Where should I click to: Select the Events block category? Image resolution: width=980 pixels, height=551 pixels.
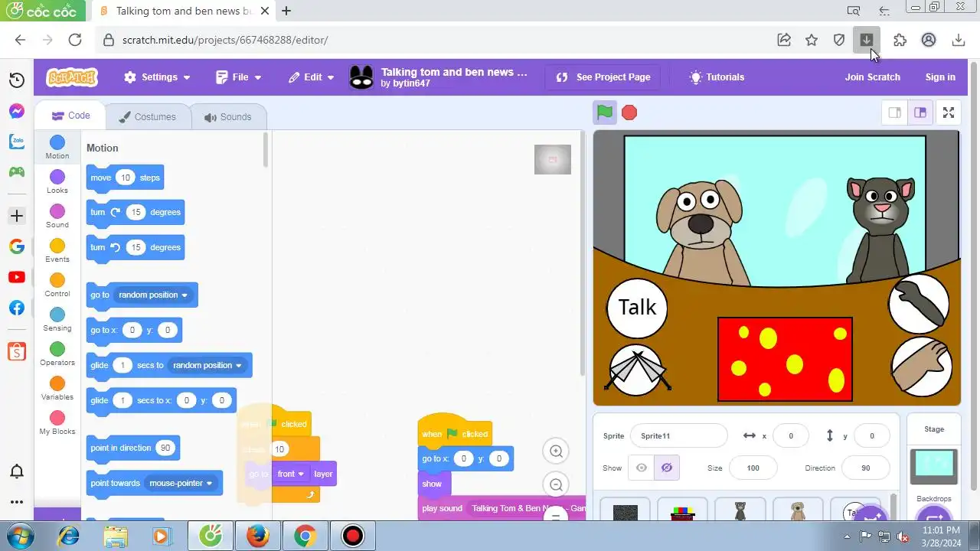[x=57, y=251]
